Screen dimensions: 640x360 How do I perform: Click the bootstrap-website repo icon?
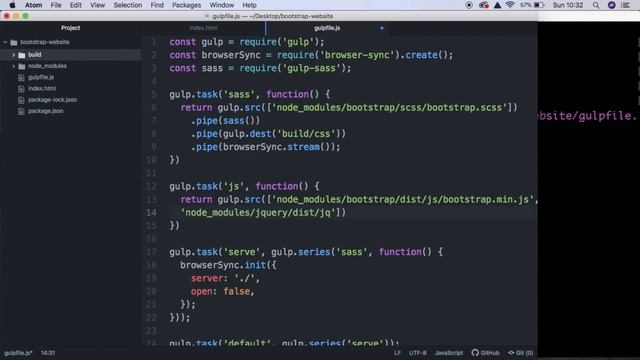(14, 42)
